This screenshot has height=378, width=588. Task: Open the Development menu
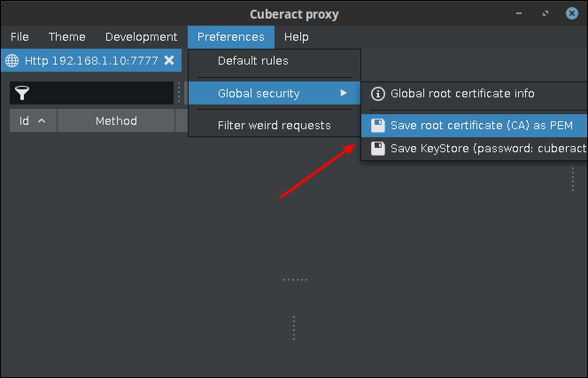coord(141,37)
